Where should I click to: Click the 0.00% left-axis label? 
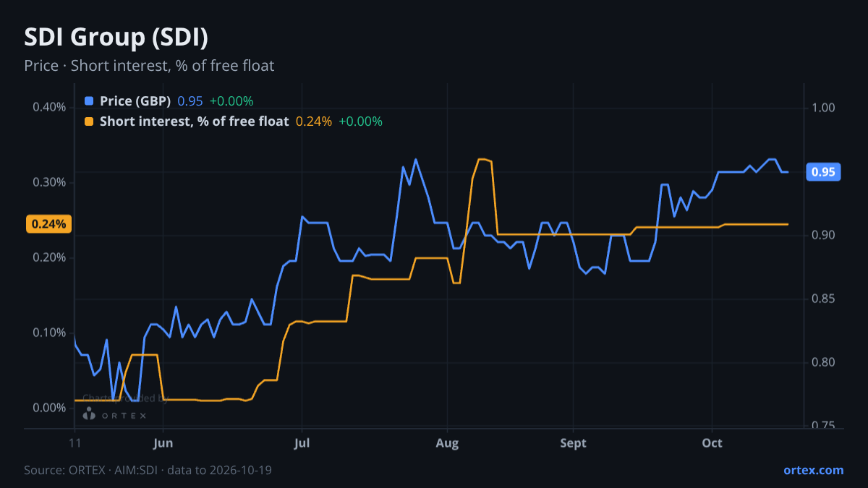49,408
